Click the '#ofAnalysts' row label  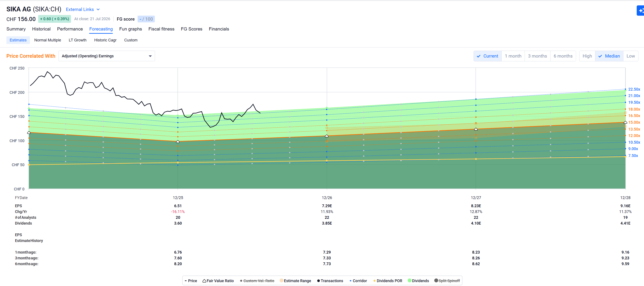pos(26,217)
